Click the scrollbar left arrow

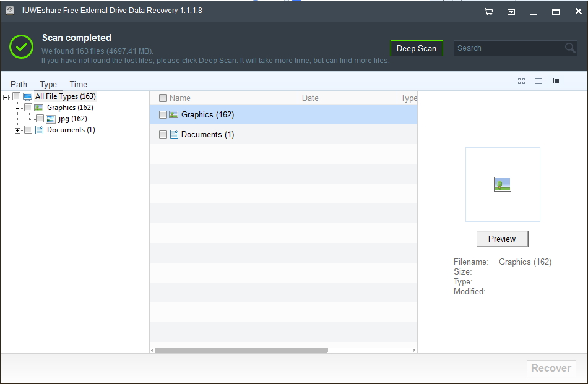point(152,350)
